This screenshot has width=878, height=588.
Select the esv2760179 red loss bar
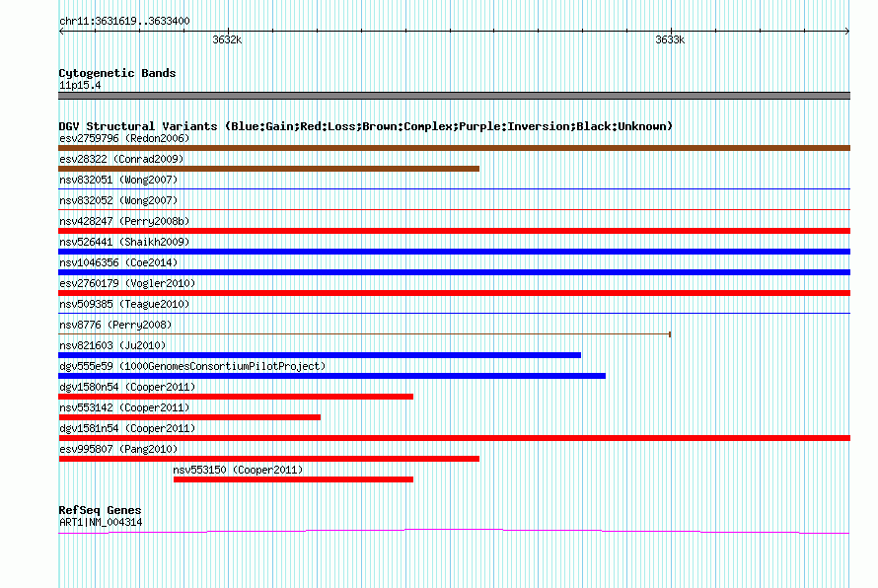tap(454, 293)
